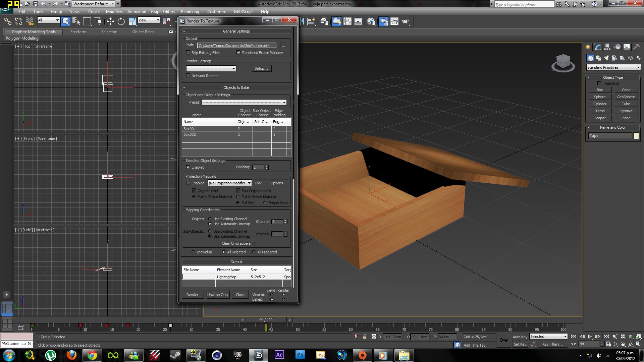Click the Unwrap Only button

[x=217, y=295]
